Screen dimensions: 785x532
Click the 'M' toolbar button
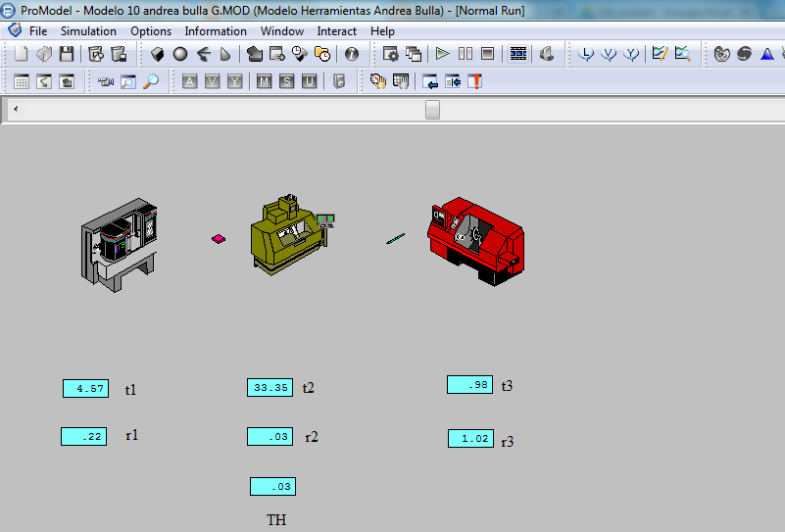pyautogui.click(x=264, y=81)
